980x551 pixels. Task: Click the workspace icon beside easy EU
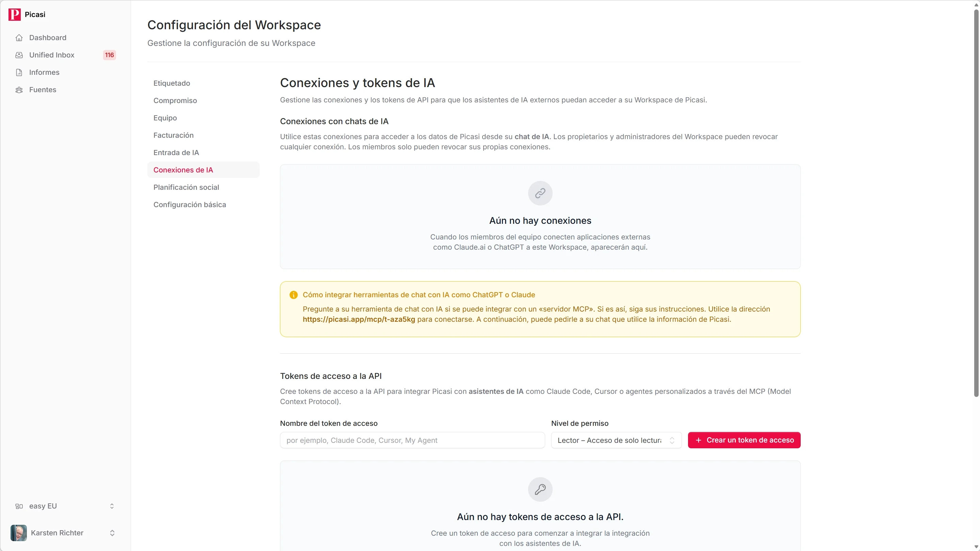(x=19, y=506)
